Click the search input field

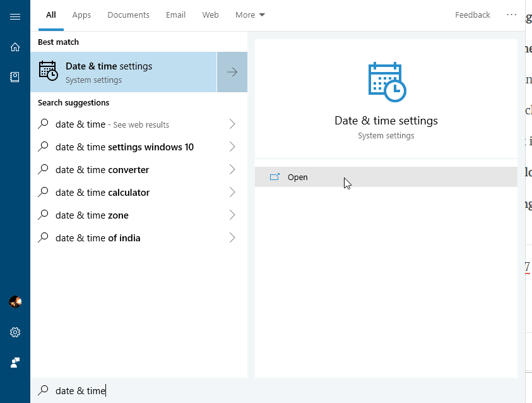click(278, 390)
